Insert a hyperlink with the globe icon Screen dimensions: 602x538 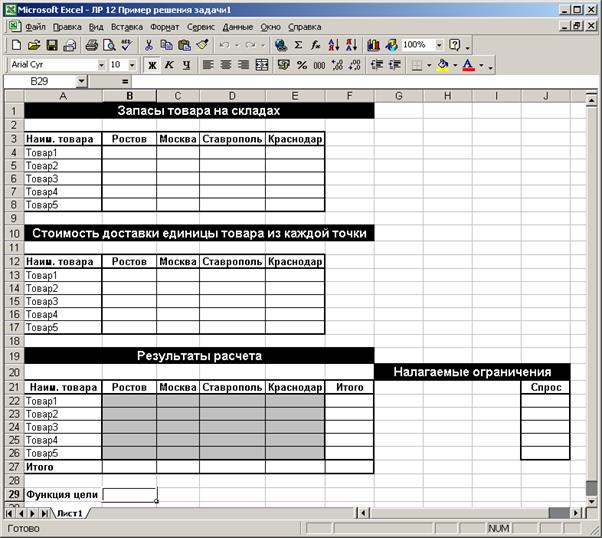tap(281, 45)
